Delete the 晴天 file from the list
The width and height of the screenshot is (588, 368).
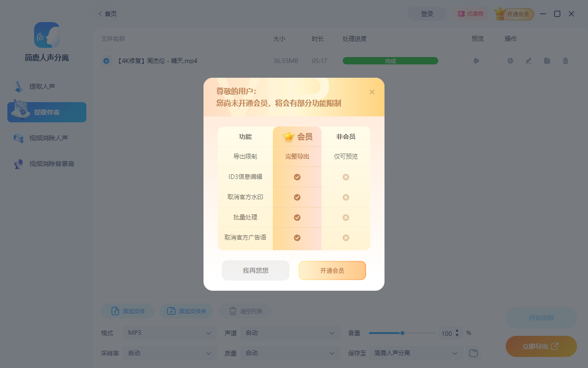point(565,60)
